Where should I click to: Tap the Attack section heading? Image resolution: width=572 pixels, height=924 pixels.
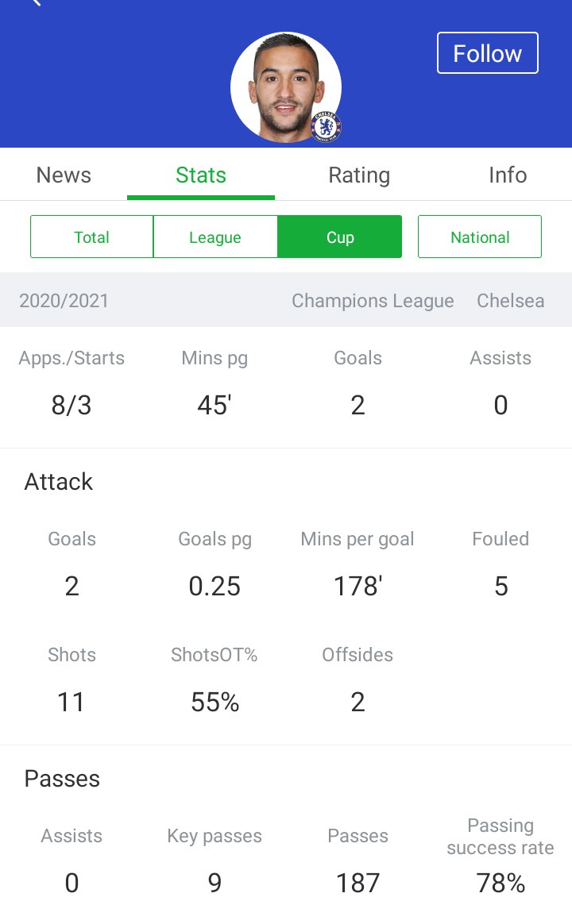pyautogui.click(x=58, y=482)
